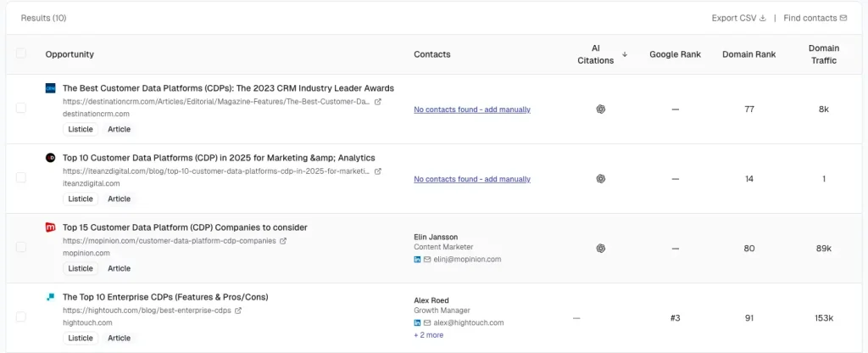
Task: Toggle the select-all checkbox in header
Action: pos(21,53)
